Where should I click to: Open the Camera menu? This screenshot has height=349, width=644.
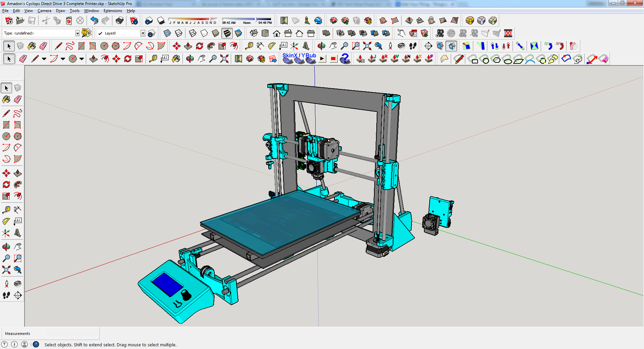[44, 11]
